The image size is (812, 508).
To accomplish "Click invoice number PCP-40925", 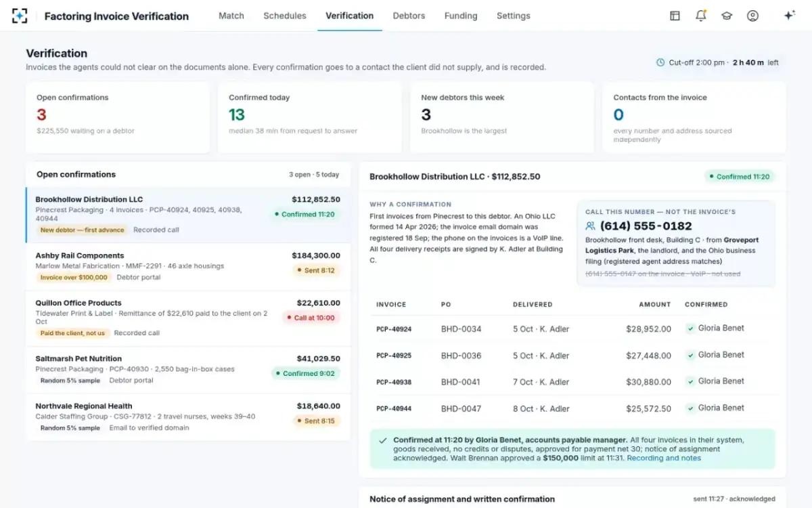I will (394, 356).
